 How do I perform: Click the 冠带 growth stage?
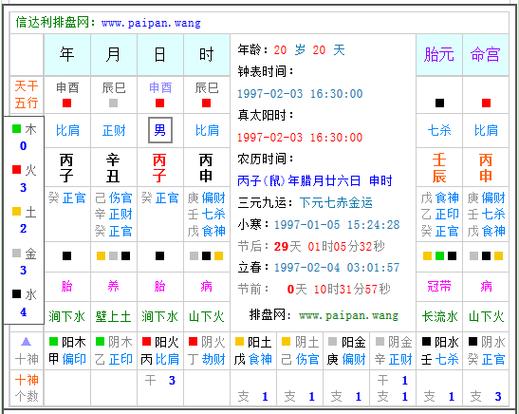pos(439,286)
